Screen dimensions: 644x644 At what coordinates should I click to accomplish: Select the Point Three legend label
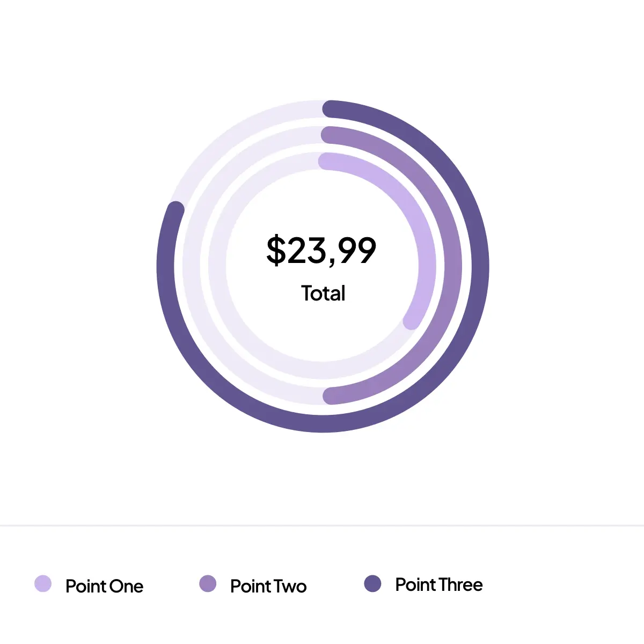439,584
